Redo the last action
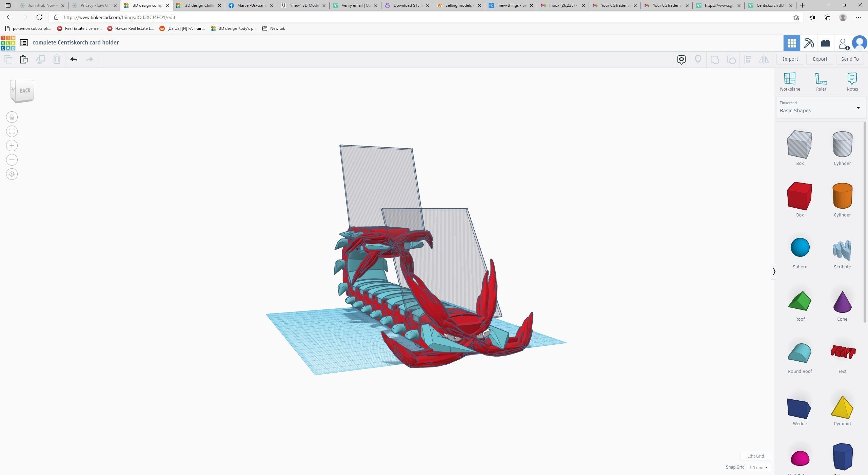 (90, 60)
